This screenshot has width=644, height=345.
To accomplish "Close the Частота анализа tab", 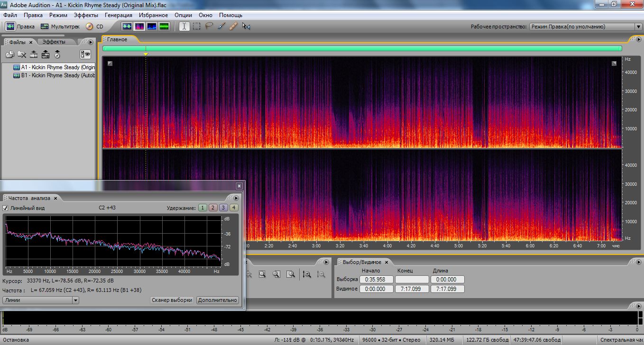I will (55, 198).
